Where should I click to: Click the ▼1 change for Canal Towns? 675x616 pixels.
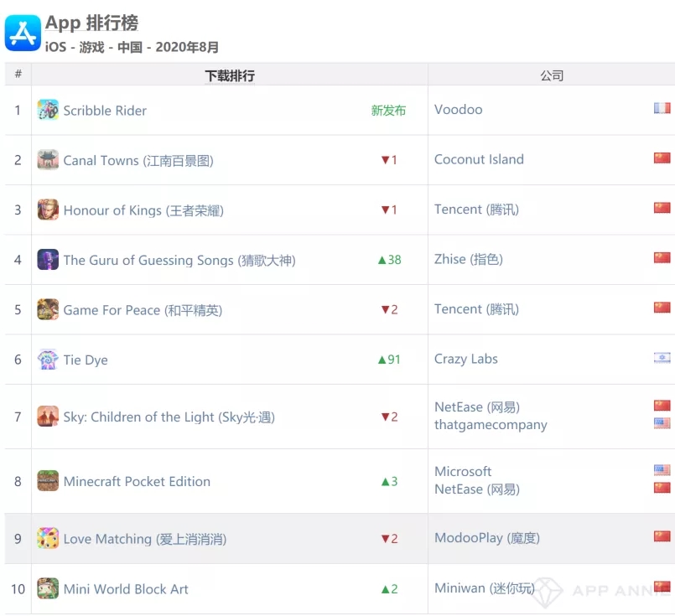click(x=389, y=159)
